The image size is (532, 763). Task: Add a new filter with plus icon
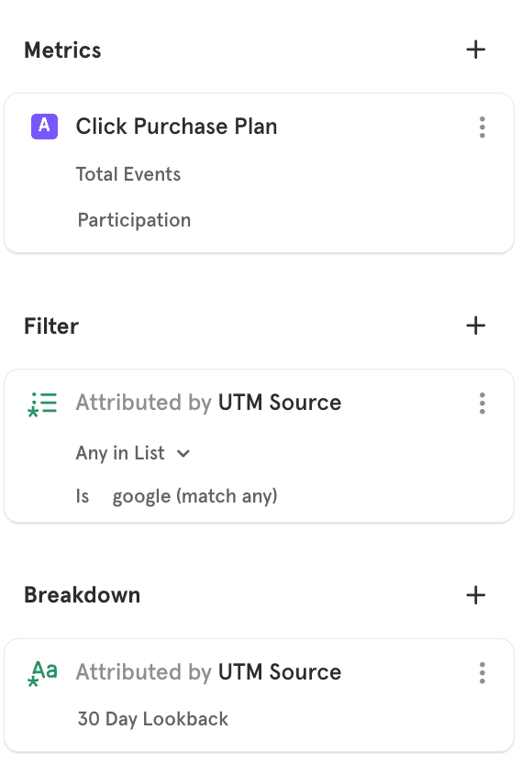point(475,326)
